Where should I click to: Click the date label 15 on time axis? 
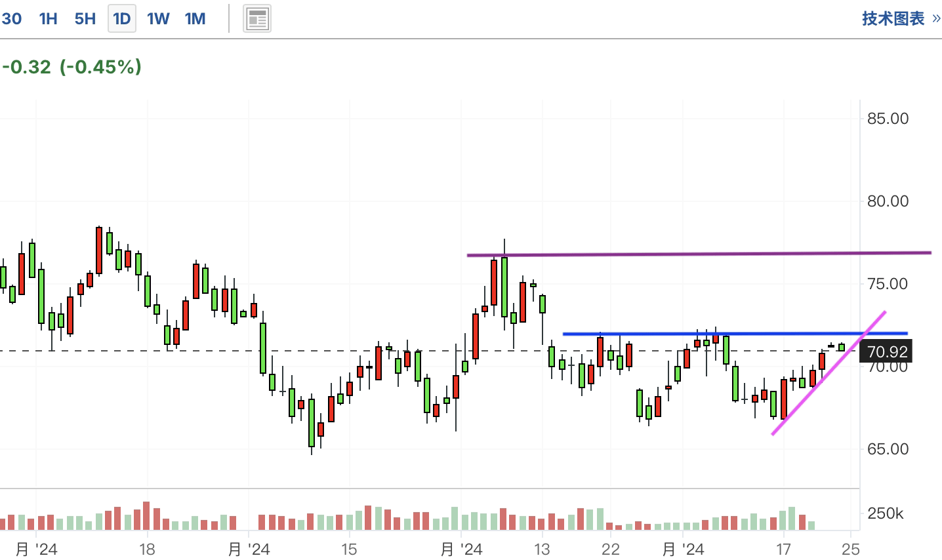349,549
